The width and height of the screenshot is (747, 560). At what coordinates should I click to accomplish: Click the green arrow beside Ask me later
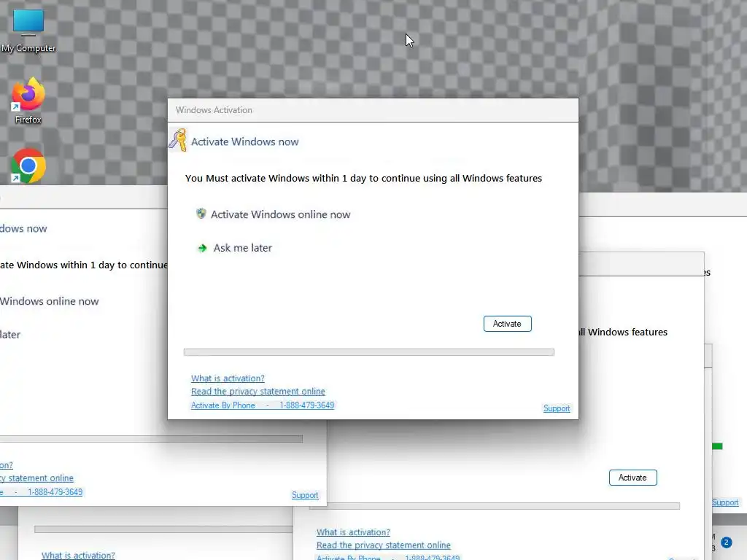click(x=203, y=248)
